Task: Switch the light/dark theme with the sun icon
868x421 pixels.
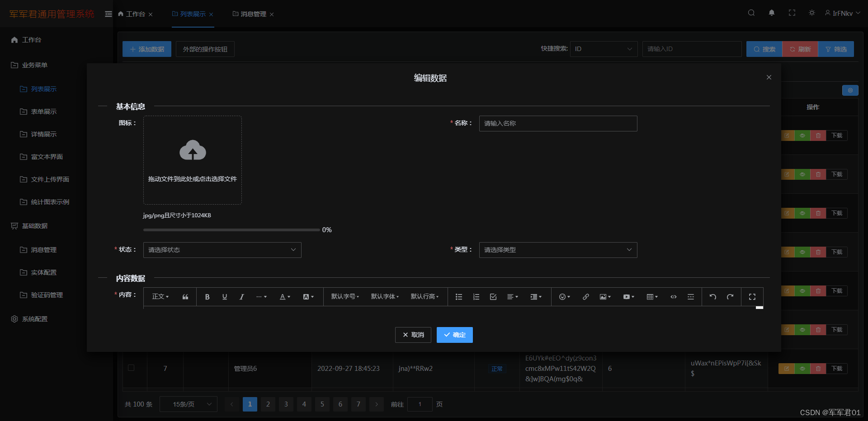Action: click(x=812, y=13)
